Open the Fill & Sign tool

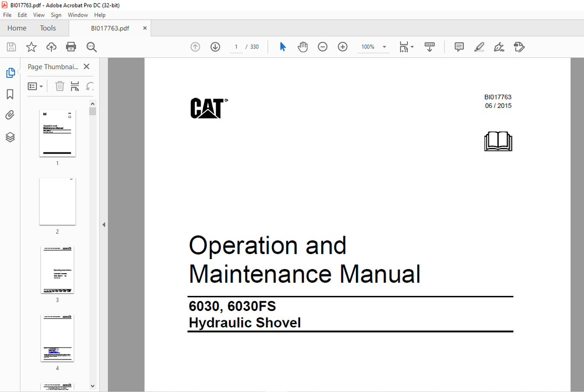tap(519, 47)
